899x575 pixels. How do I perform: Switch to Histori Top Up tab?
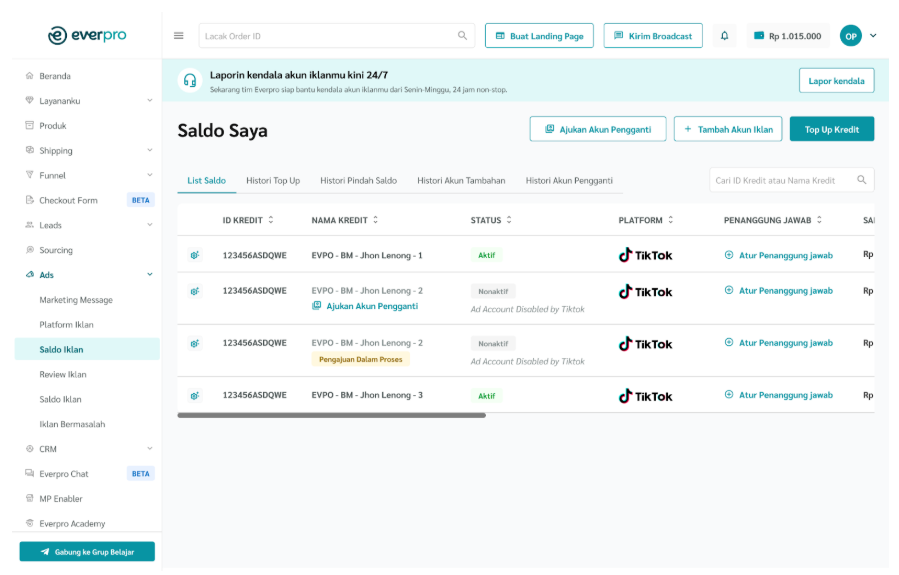point(273,181)
